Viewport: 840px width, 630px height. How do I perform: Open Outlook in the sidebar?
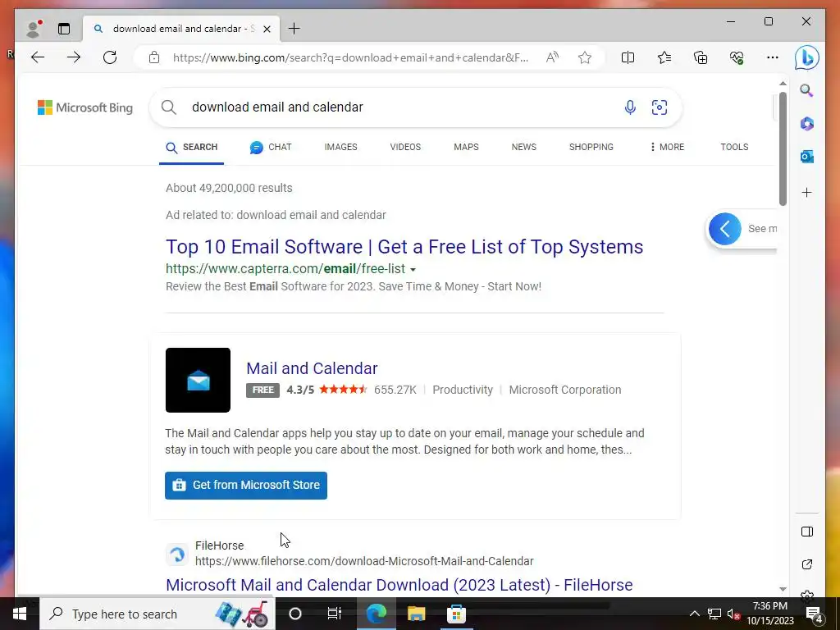pos(807,157)
